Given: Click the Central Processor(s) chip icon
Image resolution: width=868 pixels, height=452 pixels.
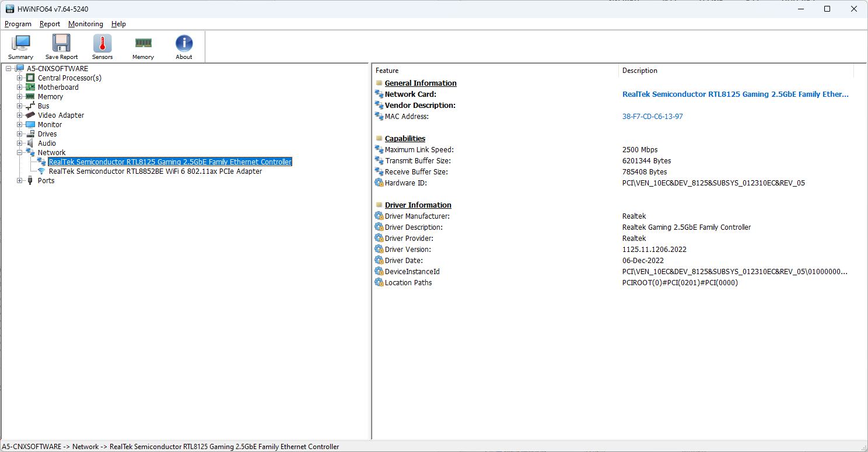Looking at the screenshot, I should click(x=30, y=78).
